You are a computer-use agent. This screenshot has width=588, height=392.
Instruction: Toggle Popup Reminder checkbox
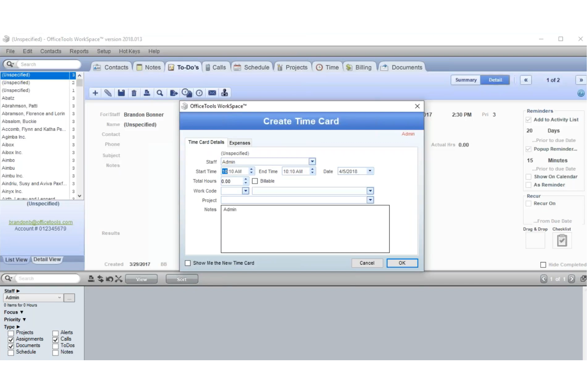(x=528, y=149)
